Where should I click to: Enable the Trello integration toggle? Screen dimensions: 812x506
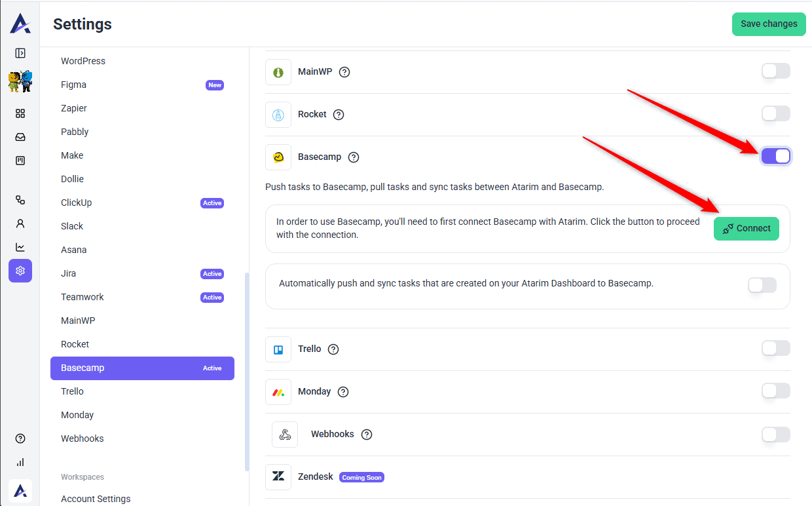776,348
